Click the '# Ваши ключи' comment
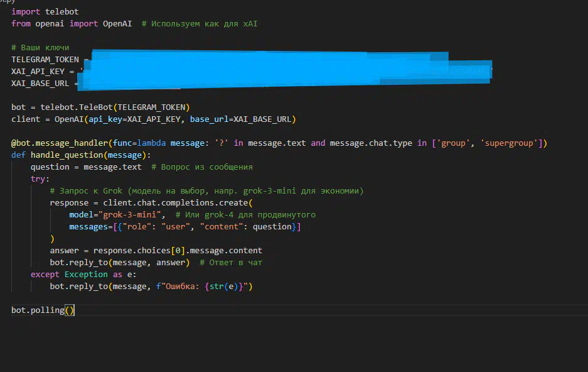Viewport: 588px width, 372px height. (x=40, y=48)
